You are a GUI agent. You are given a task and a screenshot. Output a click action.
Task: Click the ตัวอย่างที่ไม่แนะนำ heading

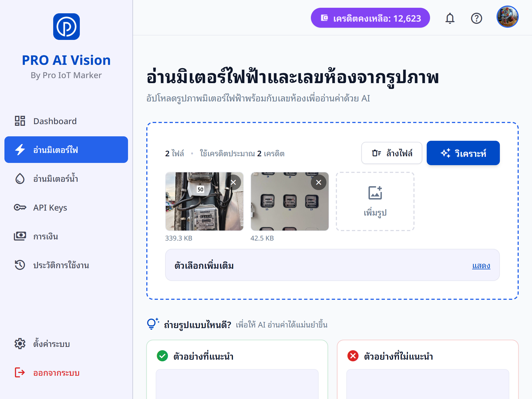[x=398, y=356]
